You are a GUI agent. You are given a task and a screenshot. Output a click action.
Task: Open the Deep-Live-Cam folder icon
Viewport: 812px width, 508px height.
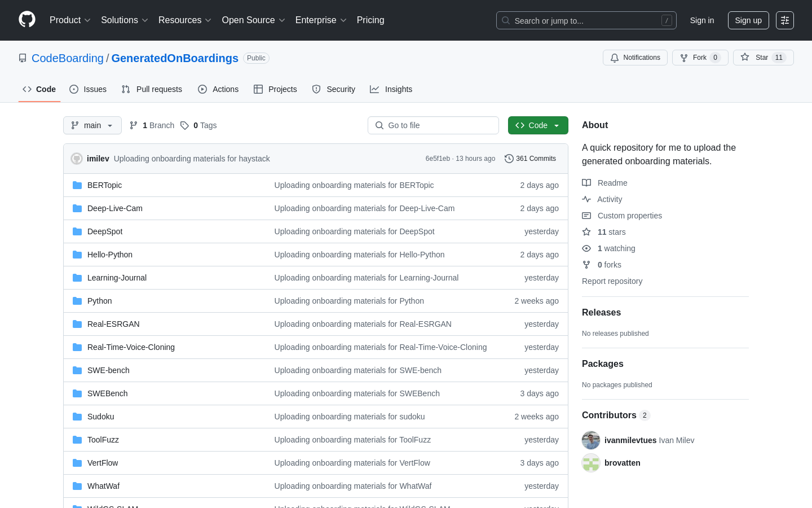point(77,208)
